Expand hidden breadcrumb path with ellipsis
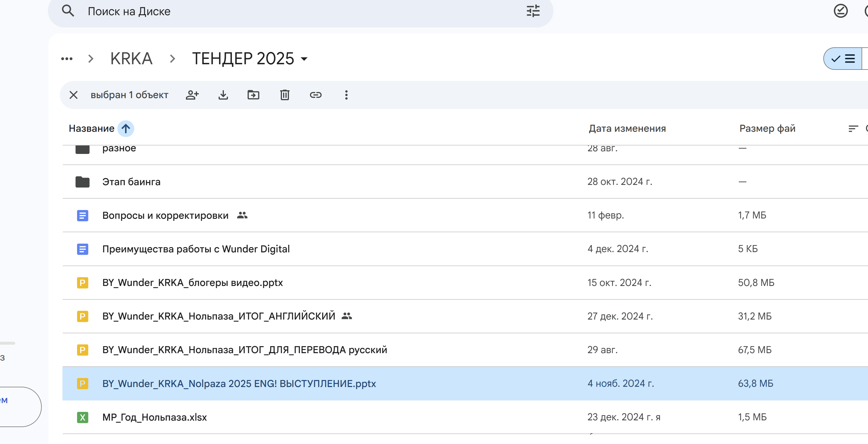 point(67,59)
